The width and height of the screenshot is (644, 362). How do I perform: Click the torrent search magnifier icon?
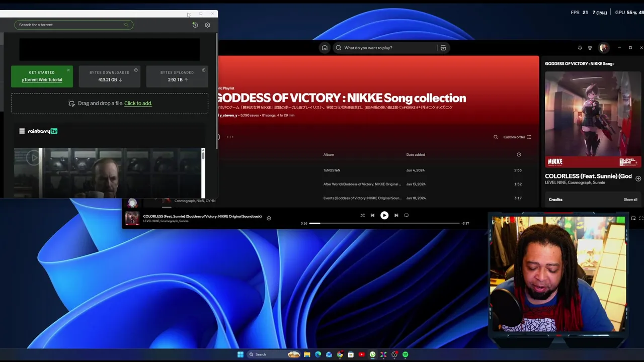pos(126,25)
